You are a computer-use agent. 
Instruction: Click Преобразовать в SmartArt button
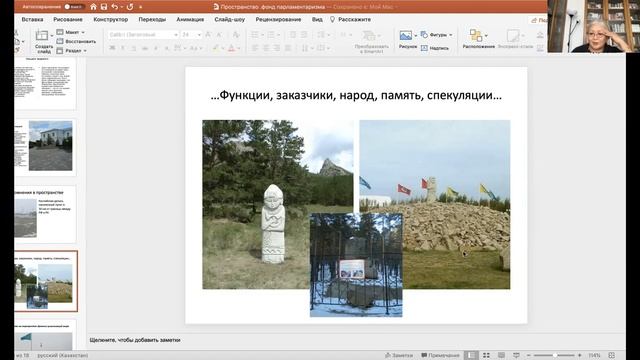[371, 41]
